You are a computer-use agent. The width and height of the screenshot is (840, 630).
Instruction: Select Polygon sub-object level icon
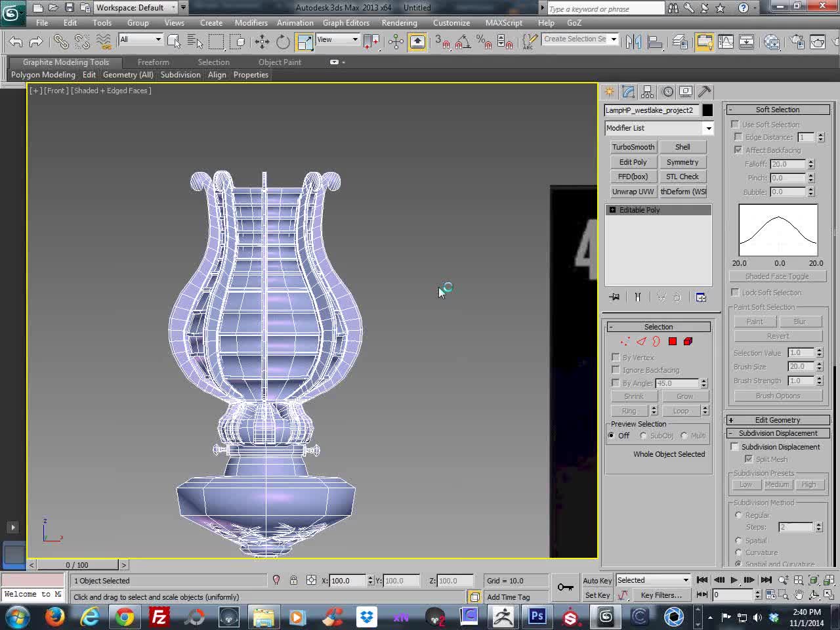(x=673, y=341)
